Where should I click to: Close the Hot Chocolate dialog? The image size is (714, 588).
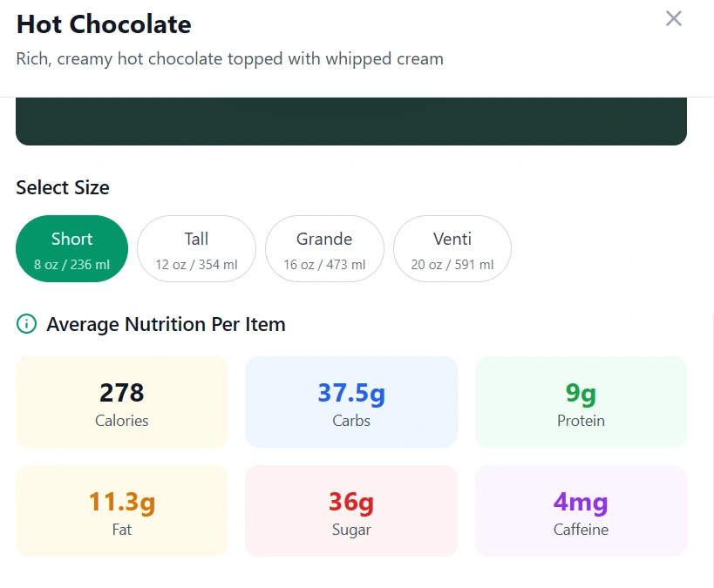coord(673,18)
